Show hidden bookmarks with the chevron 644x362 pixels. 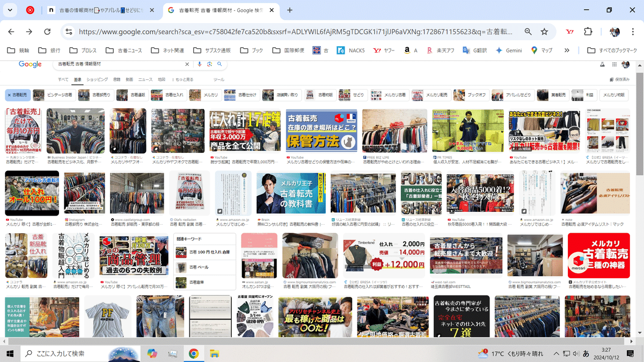tap(567, 50)
